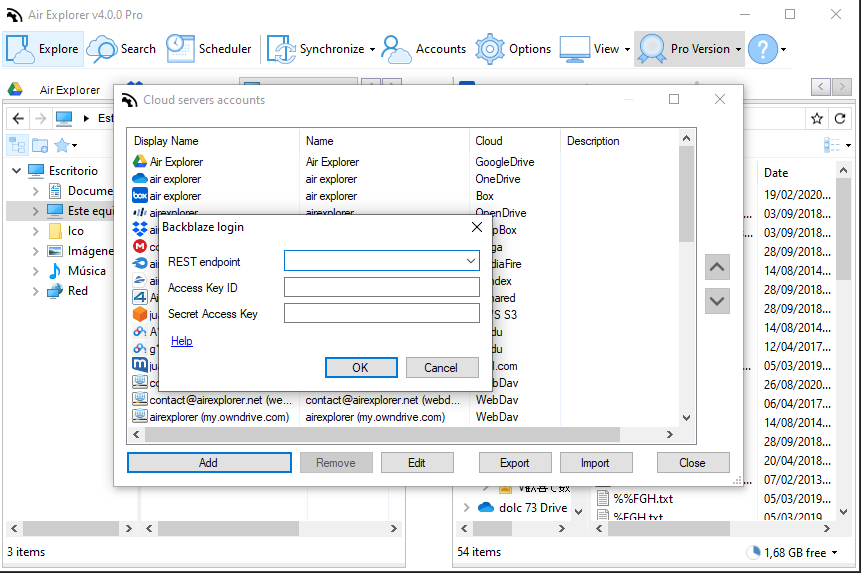Sort accounts by Cloud column header
Screen dimensions: 861x573
coord(515,141)
